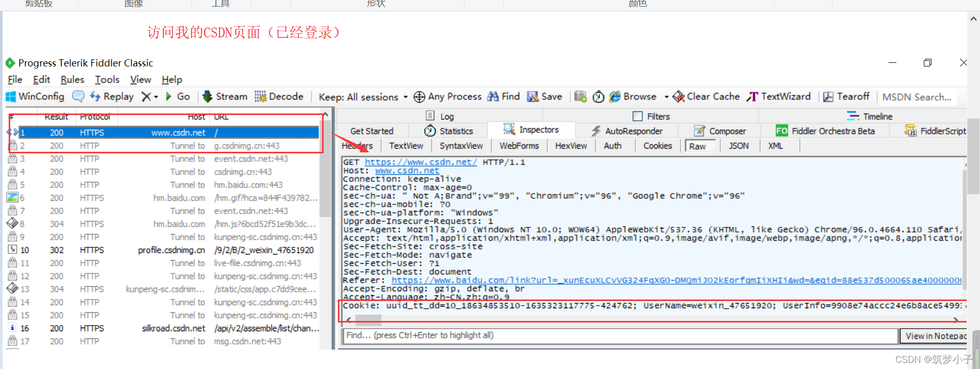Select the SyntaxView inspector tab
The width and height of the screenshot is (980, 369).
tap(461, 146)
